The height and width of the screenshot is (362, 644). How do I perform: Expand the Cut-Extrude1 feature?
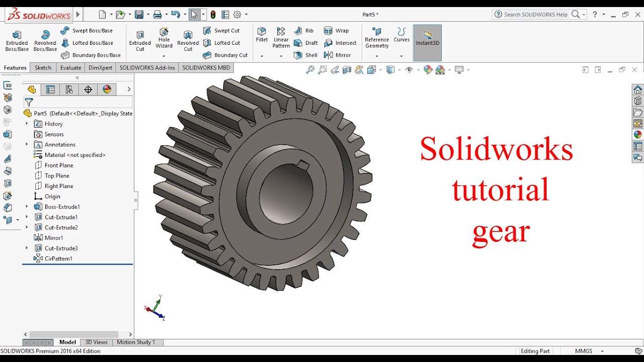27,217
